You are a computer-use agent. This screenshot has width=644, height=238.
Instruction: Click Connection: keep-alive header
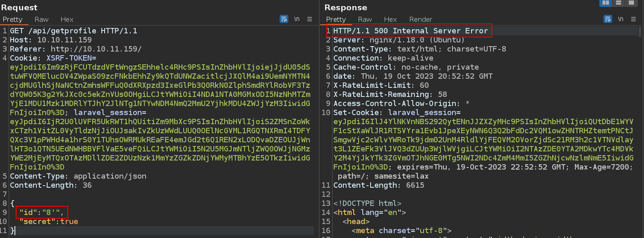pyautogui.click(x=383, y=58)
